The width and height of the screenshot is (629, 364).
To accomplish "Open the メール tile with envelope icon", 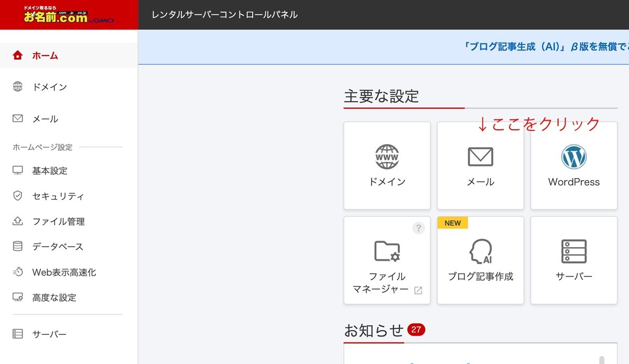I will pyautogui.click(x=480, y=166).
